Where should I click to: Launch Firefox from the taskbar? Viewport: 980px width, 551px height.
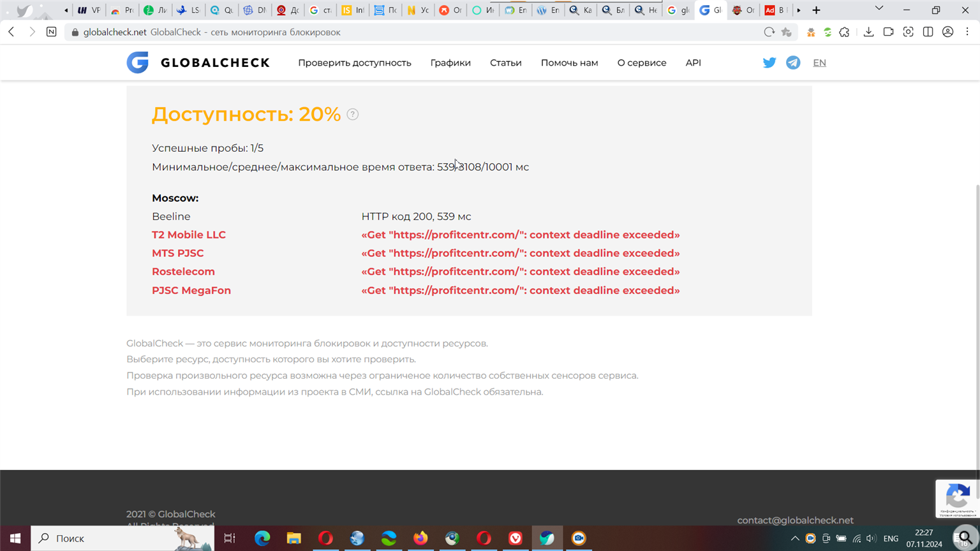click(420, 538)
